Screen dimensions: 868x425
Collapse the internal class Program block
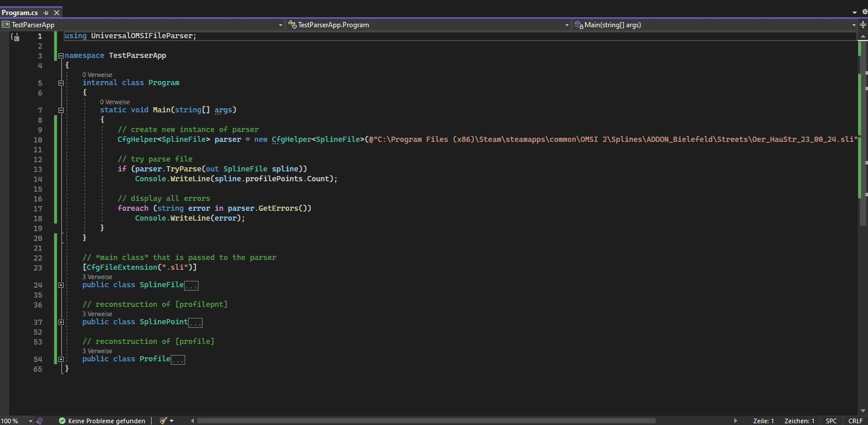click(61, 83)
